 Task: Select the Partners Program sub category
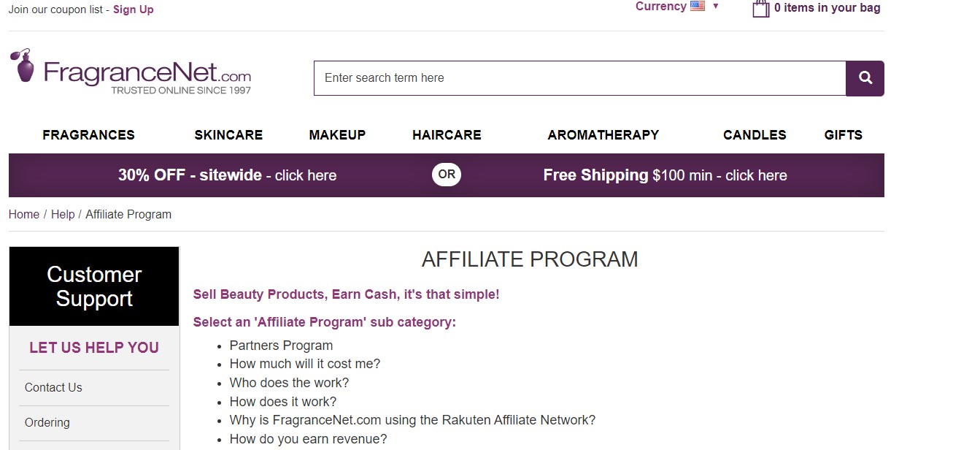pyautogui.click(x=281, y=346)
